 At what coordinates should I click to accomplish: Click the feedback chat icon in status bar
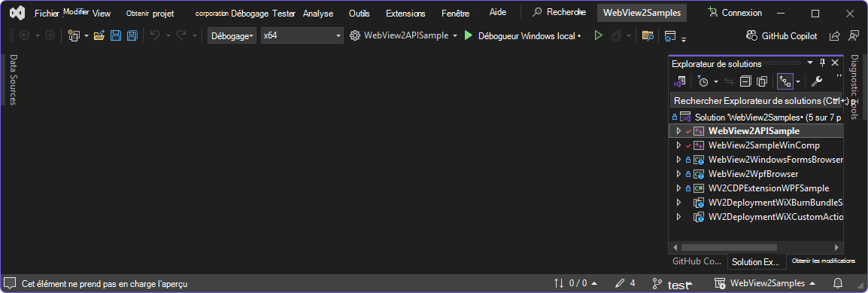[10, 283]
